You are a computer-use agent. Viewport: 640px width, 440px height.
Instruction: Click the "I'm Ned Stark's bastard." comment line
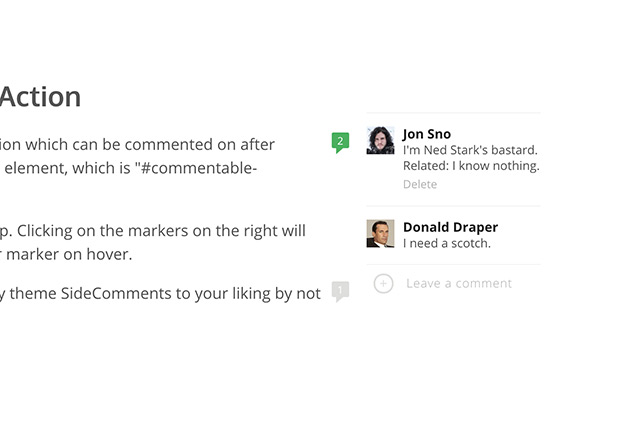point(470,150)
